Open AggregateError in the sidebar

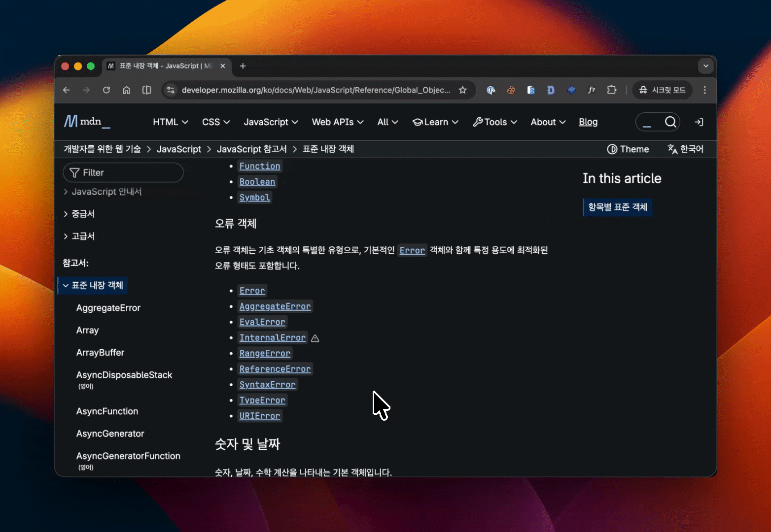(108, 308)
